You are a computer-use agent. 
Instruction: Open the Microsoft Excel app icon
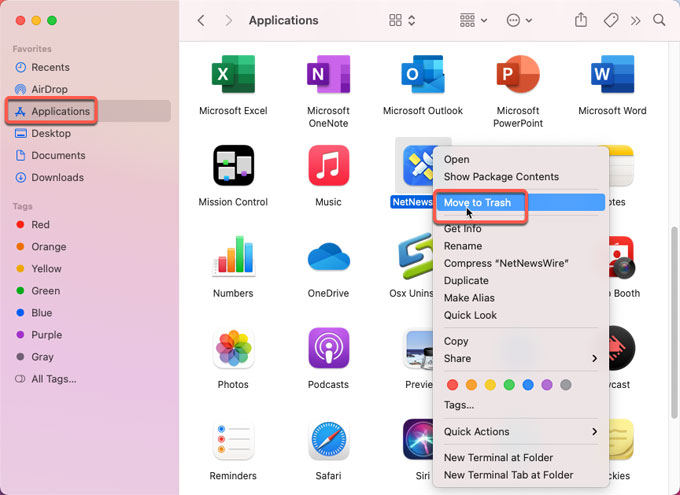point(233,74)
